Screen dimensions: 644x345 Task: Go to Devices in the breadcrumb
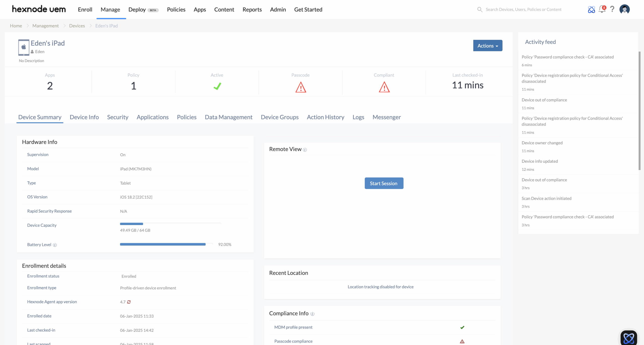(x=77, y=26)
